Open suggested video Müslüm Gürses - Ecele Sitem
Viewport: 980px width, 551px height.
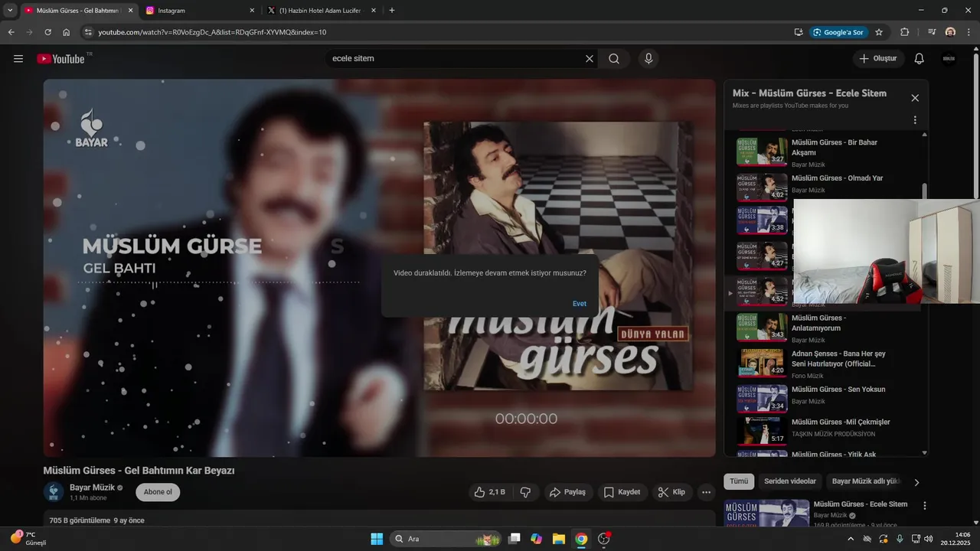click(861, 504)
